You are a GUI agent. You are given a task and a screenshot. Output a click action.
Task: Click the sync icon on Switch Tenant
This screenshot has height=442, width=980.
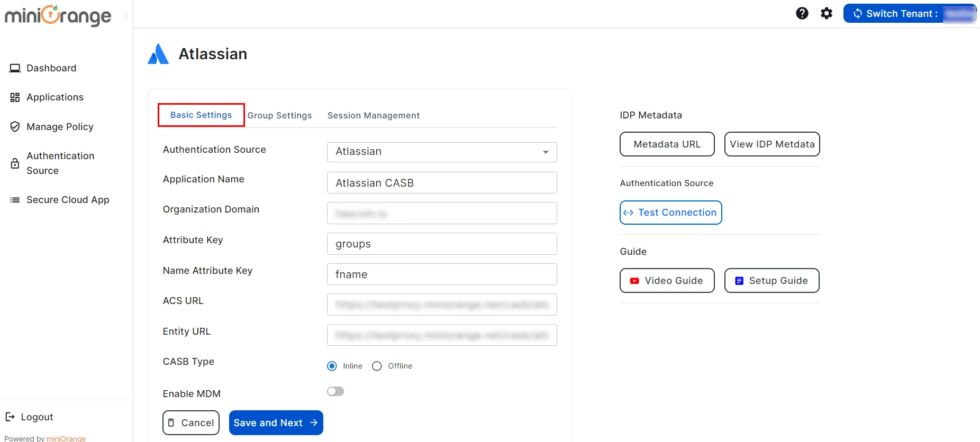(857, 13)
